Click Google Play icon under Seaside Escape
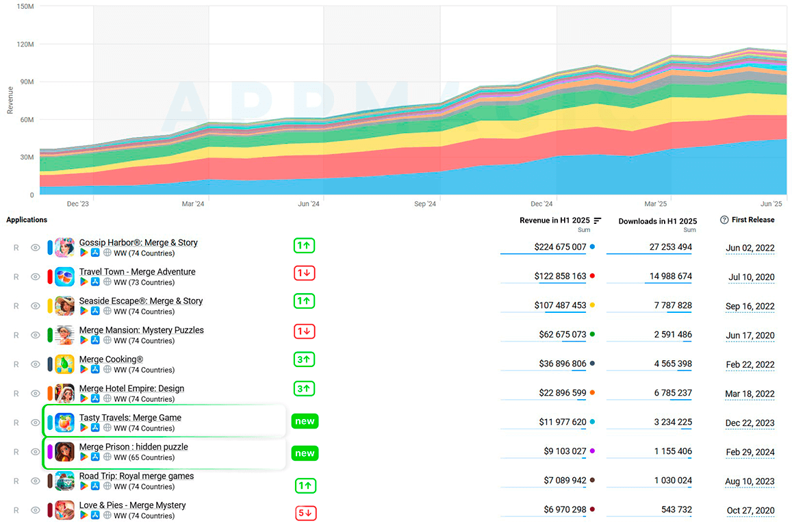 pyautogui.click(x=84, y=312)
